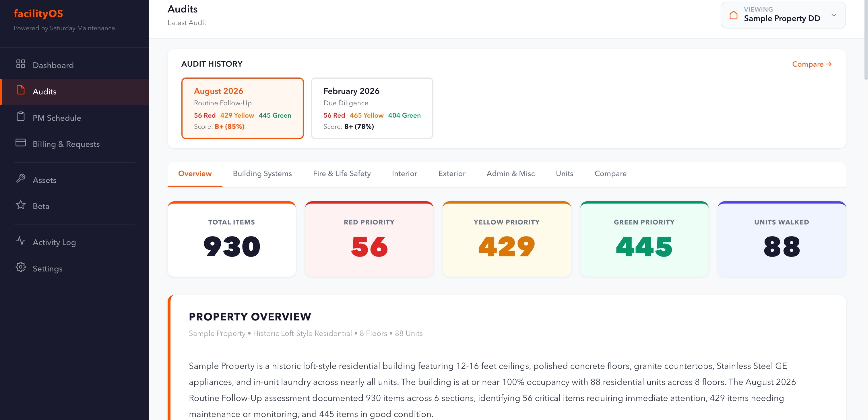Click the Green Priority 445 card

tap(644, 239)
